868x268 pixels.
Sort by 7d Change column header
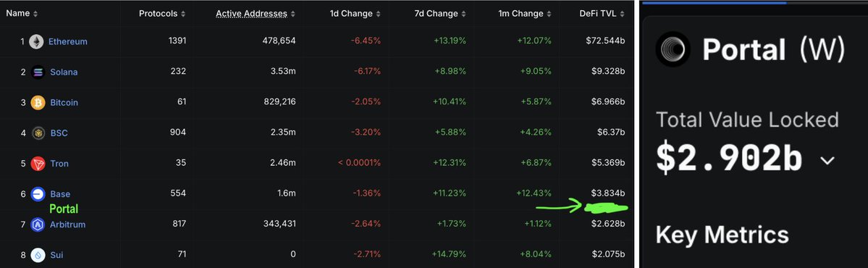click(441, 14)
